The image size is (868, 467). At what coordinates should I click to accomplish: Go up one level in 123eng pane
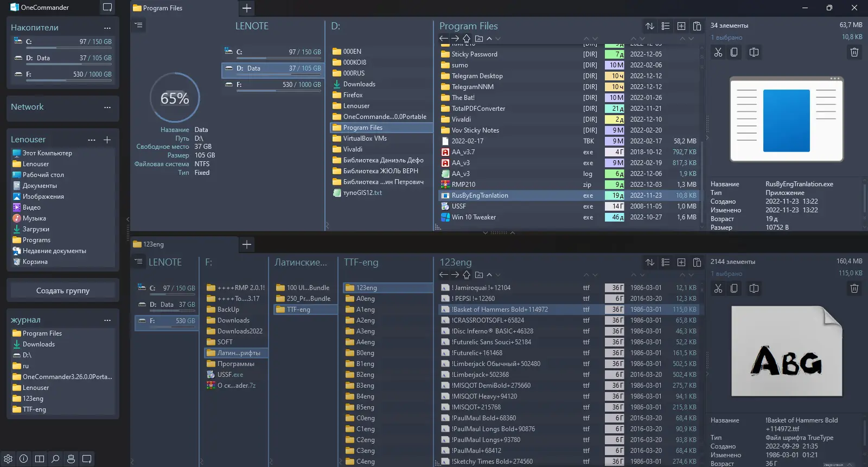[x=467, y=275]
